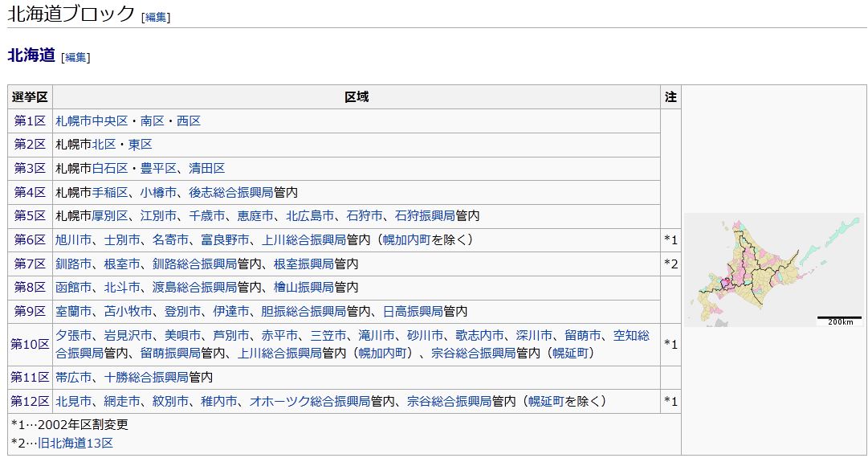Follow 富良野市 link

click(226, 239)
